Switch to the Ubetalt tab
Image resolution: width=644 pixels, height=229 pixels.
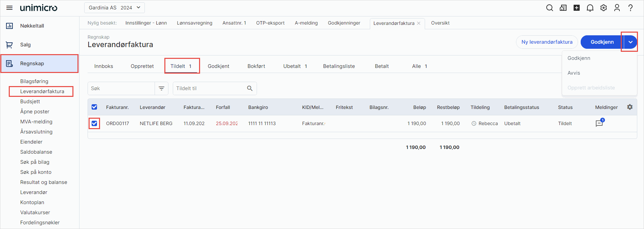coord(295,66)
